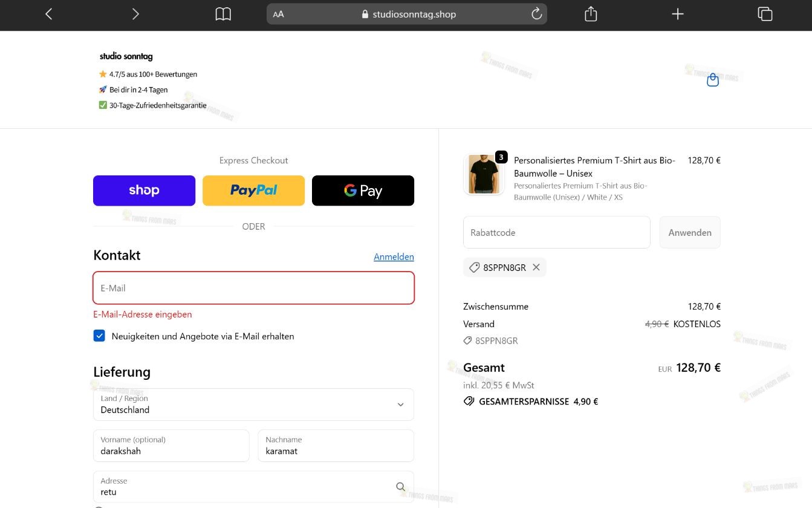Click the GESAMTERSPARNISSE 4,90 € line
The height and width of the screenshot is (508, 812).
pyautogui.click(x=531, y=402)
